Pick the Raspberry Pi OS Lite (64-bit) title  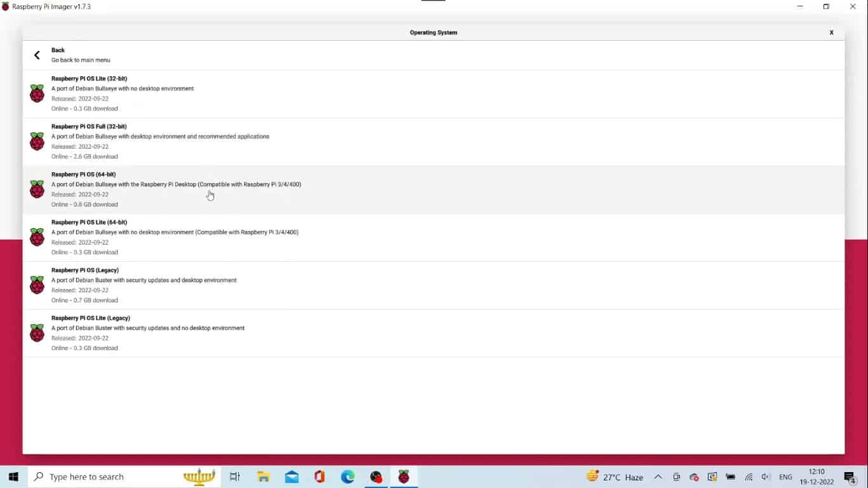pos(89,222)
